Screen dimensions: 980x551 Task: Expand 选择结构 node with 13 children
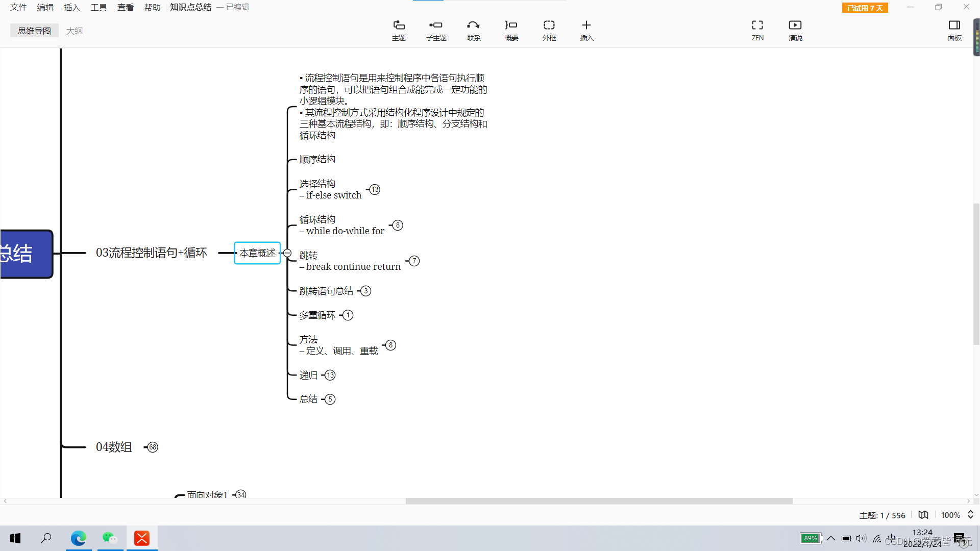click(375, 190)
